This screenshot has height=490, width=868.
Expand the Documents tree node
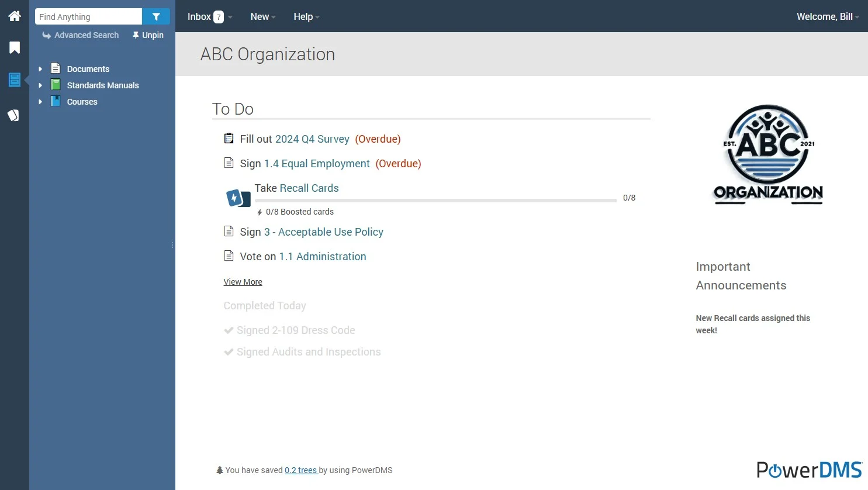click(x=40, y=68)
